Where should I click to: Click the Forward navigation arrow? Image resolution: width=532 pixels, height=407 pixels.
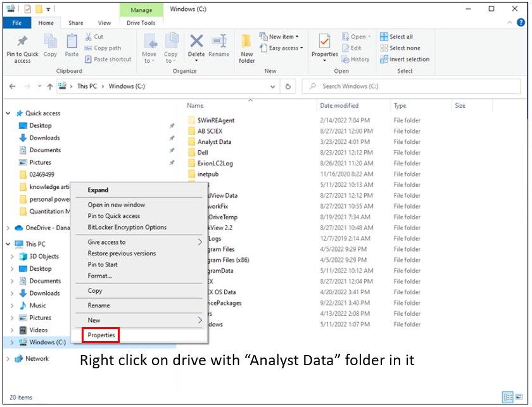(x=27, y=86)
